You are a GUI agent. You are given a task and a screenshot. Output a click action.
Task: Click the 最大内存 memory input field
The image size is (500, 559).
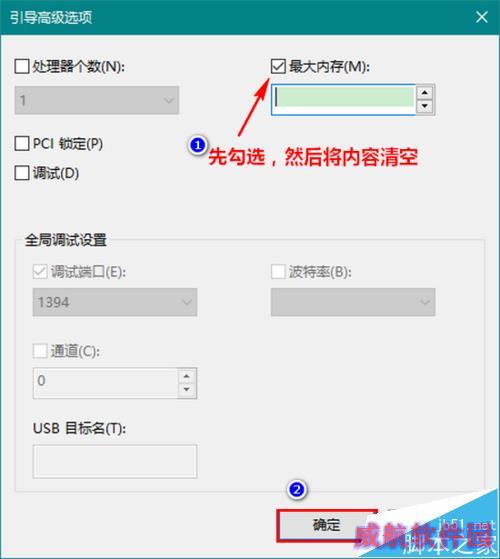pyautogui.click(x=343, y=100)
